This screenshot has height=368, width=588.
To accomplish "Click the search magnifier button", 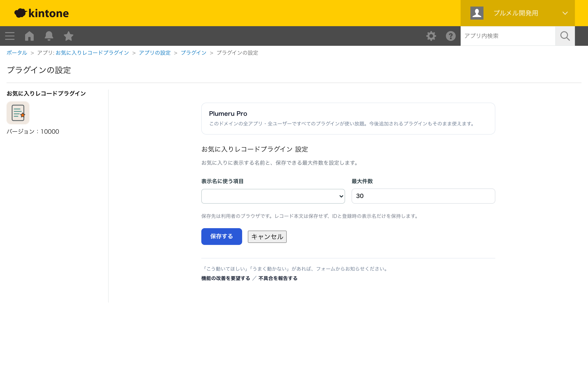I will pyautogui.click(x=565, y=36).
